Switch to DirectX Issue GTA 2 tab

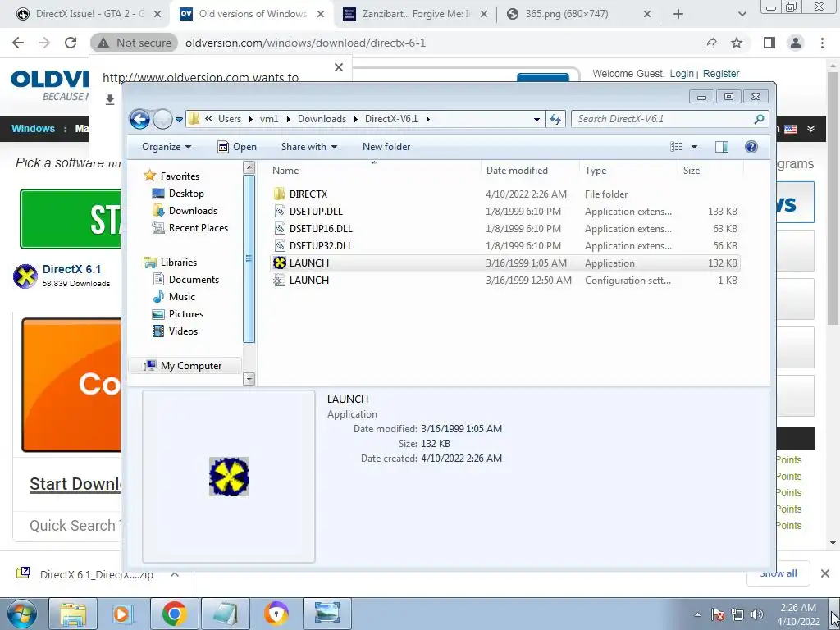click(89, 14)
